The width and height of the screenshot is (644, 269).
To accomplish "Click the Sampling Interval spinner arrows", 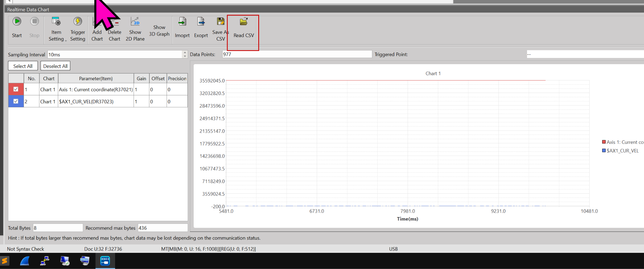I will click(185, 54).
